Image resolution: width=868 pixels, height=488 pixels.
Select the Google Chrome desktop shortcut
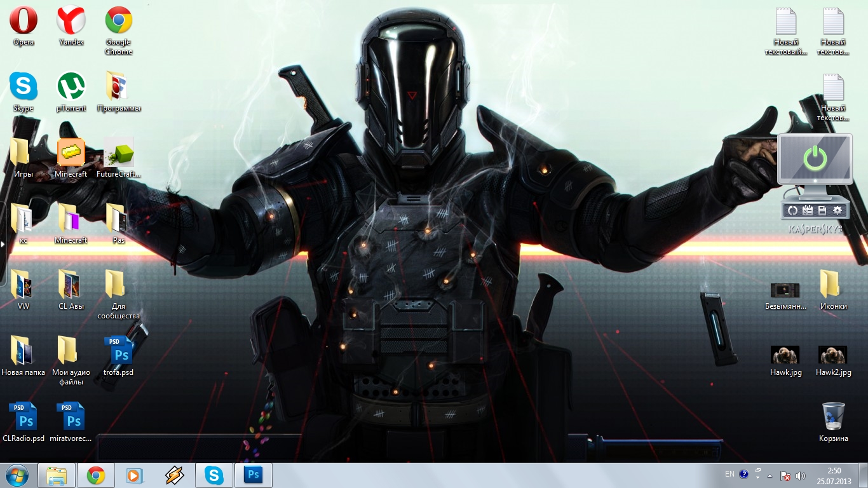coord(119,30)
